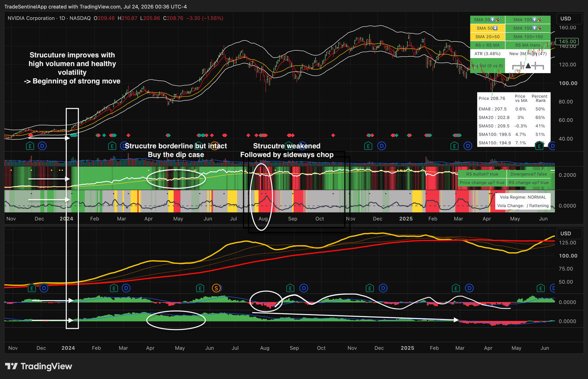Viewport: 588px width, 379px height.
Task: Click the Dec 2023 dividend marker in the price pane
Action: 42,146
